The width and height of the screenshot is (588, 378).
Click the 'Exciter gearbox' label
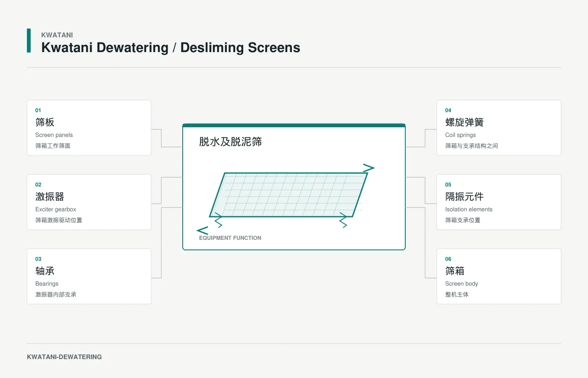pyautogui.click(x=56, y=209)
